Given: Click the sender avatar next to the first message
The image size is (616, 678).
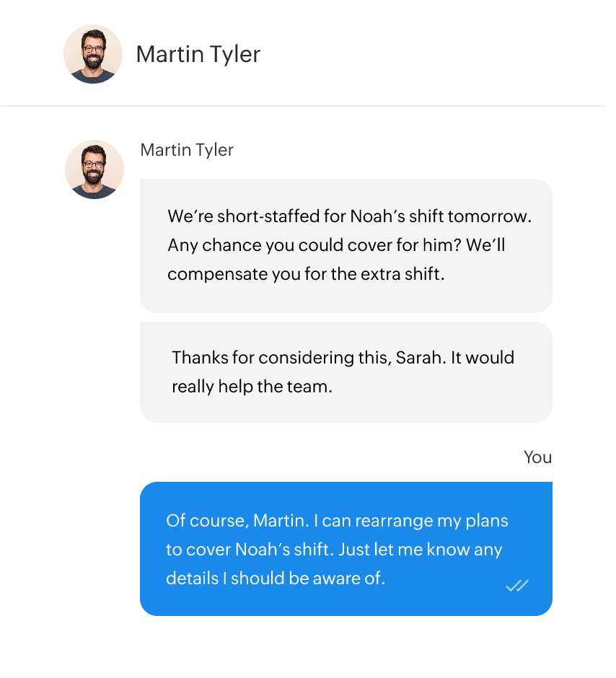Looking at the screenshot, I should pos(94,169).
